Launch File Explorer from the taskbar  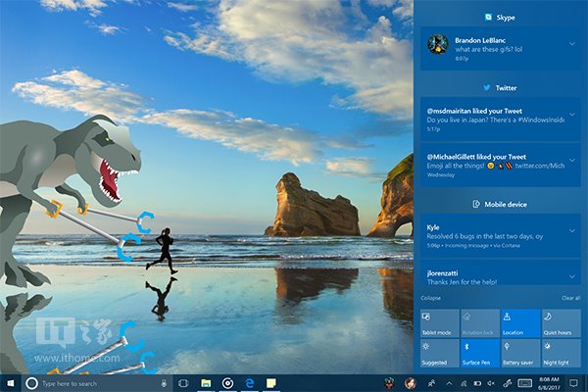pos(206,383)
